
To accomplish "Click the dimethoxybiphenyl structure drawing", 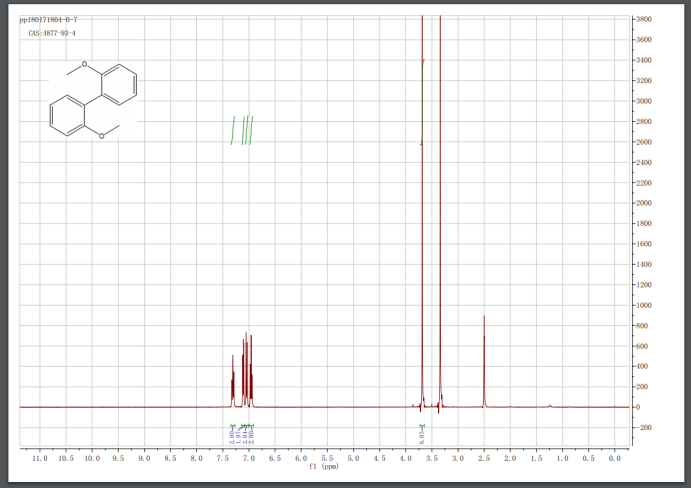I will pos(93,100).
